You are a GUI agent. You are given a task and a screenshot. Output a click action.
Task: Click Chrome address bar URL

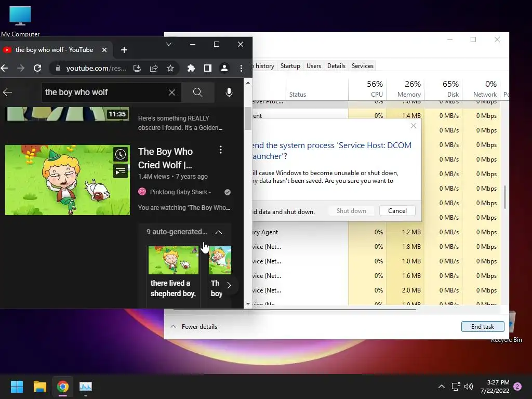point(96,68)
